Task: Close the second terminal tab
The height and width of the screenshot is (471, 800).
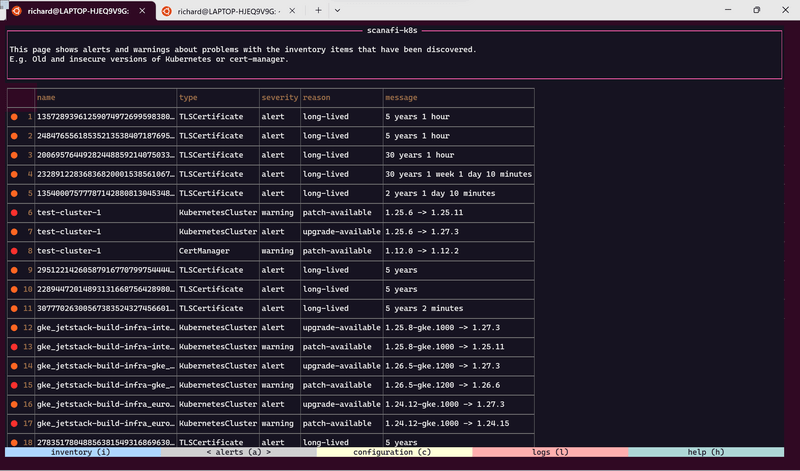Action: tap(292, 11)
